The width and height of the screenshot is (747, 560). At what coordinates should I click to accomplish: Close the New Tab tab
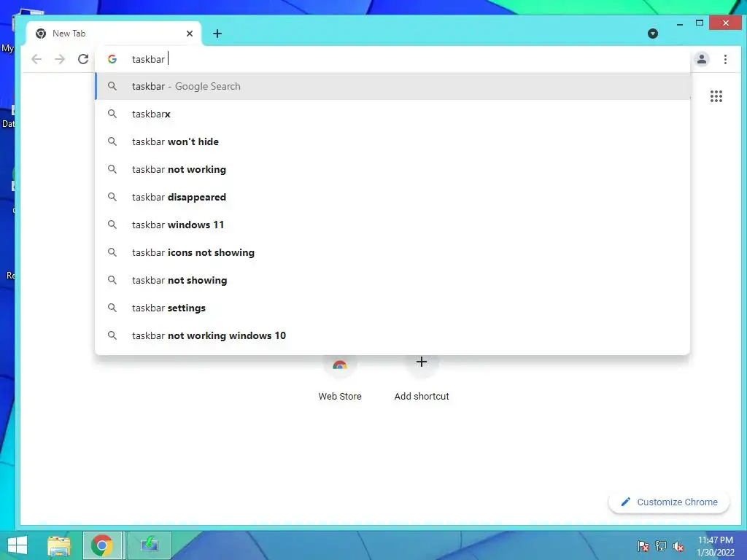(x=190, y=34)
